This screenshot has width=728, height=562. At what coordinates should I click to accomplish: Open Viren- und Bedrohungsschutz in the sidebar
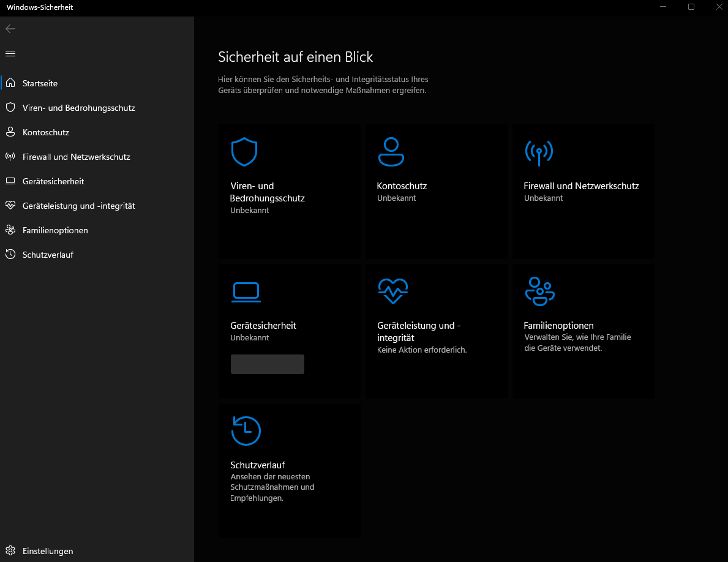coord(78,108)
